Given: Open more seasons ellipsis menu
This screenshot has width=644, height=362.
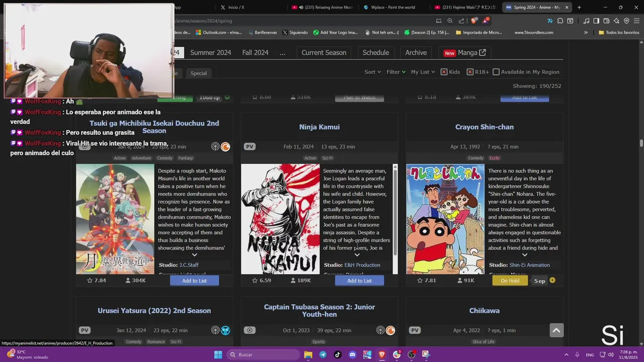Looking at the screenshot, I should [282, 53].
